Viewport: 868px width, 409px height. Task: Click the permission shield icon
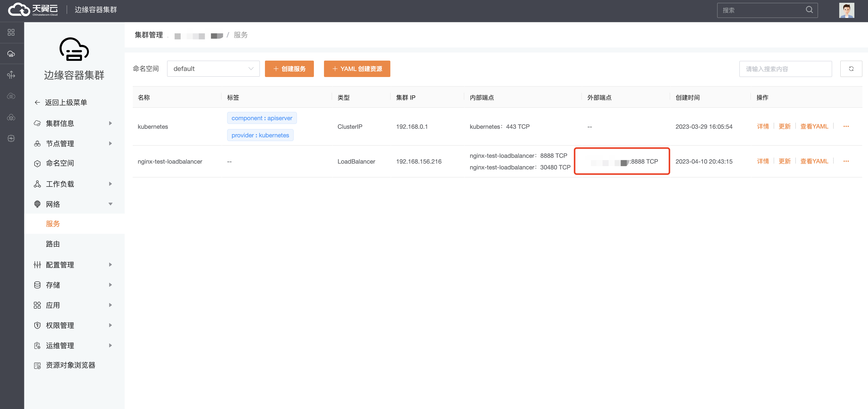click(x=37, y=325)
